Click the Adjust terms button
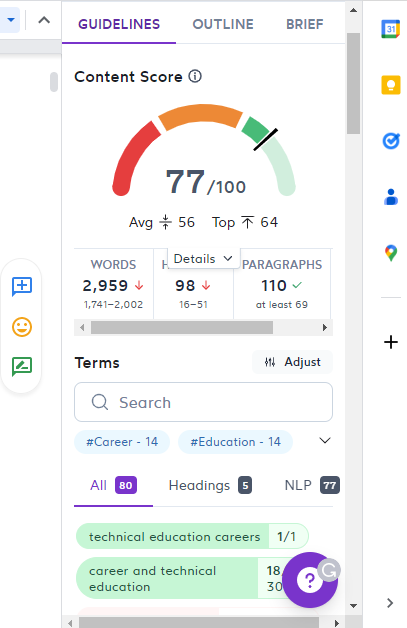This screenshot has width=407, height=628. [x=292, y=362]
